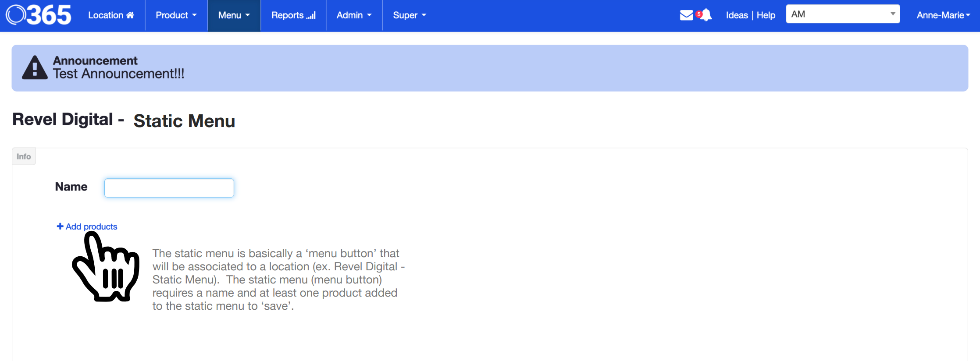Open the envelope messages icon

point(686,15)
